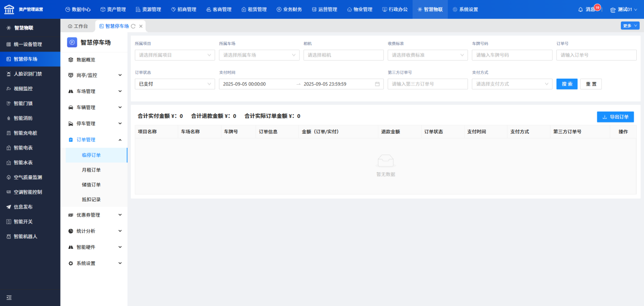
Task: Expand the 车场管理 submenu chevron
Action: pos(120,92)
